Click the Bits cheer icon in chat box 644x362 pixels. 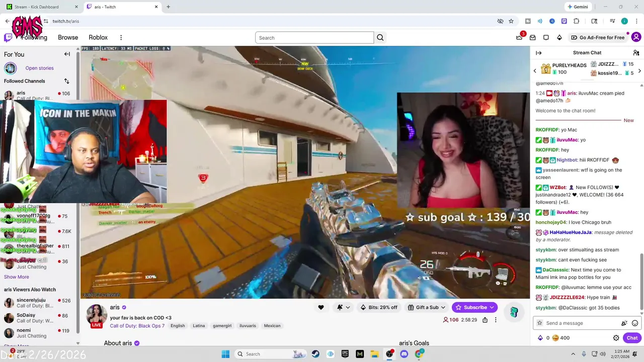pyautogui.click(x=624, y=323)
